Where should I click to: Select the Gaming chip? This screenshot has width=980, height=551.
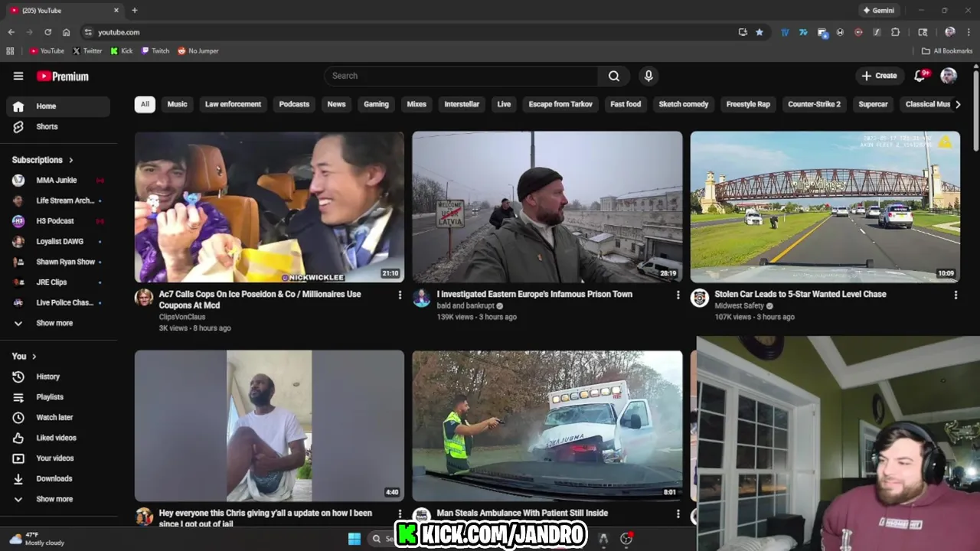[x=376, y=104]
